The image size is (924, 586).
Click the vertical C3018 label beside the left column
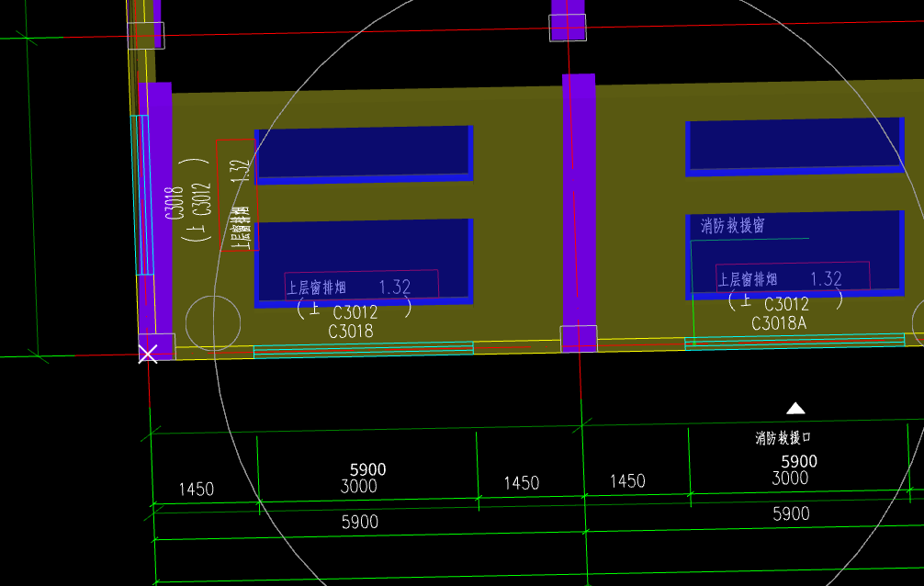pyautogui.click(x=175, y=203)
